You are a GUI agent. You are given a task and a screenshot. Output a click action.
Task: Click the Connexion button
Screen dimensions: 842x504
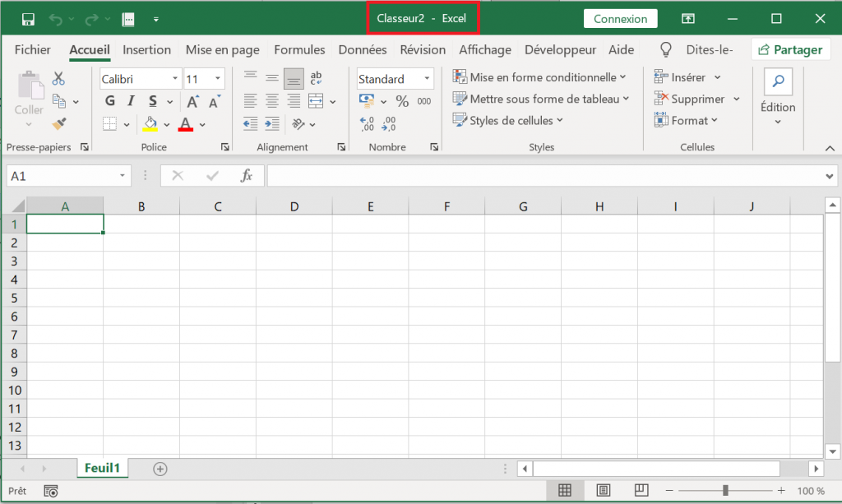620,17
